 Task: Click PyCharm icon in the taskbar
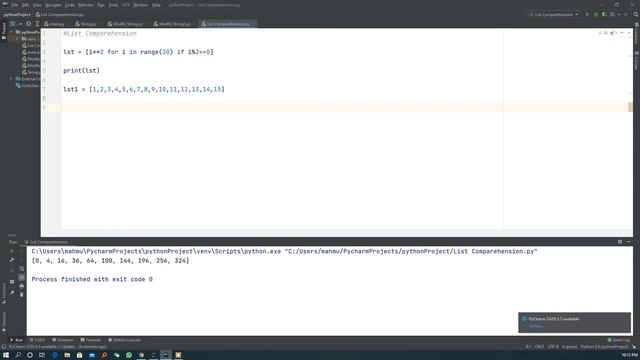tap(166, 355)
